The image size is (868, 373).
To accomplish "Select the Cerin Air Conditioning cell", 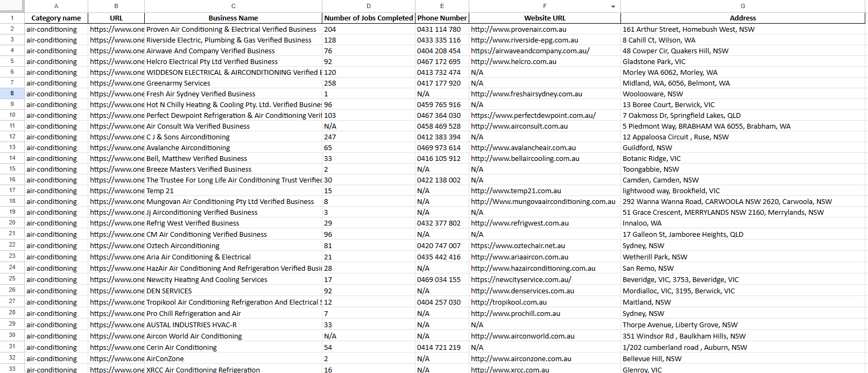I will 234,347.
